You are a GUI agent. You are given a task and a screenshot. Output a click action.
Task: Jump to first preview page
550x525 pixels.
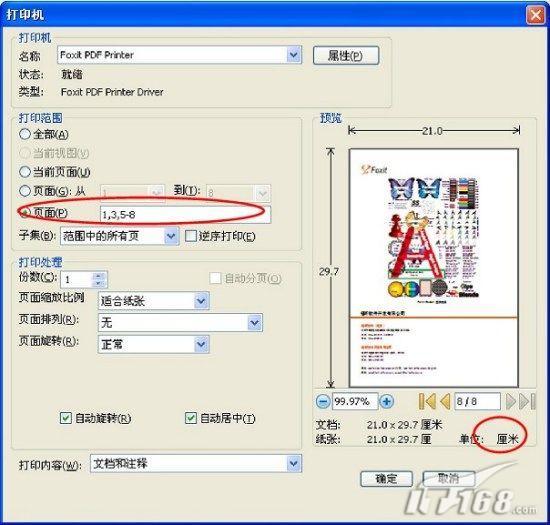pyautogui.click(x=427, y=401)
